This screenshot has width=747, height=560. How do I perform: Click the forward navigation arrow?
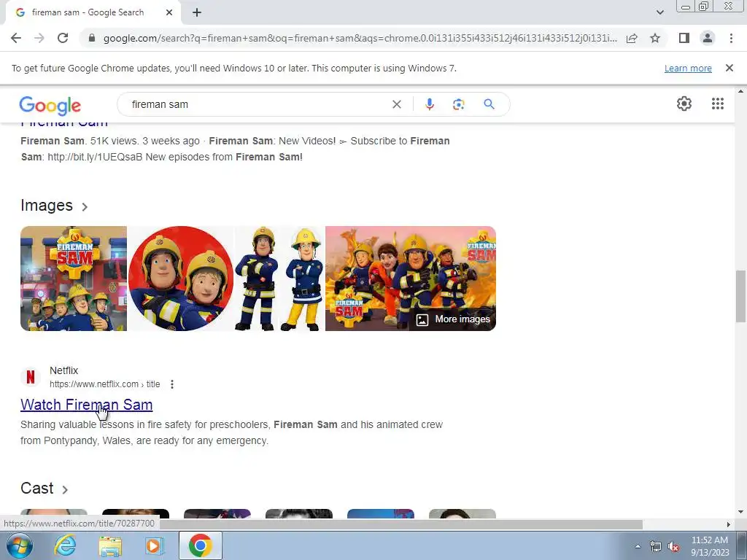pos(39,38)
